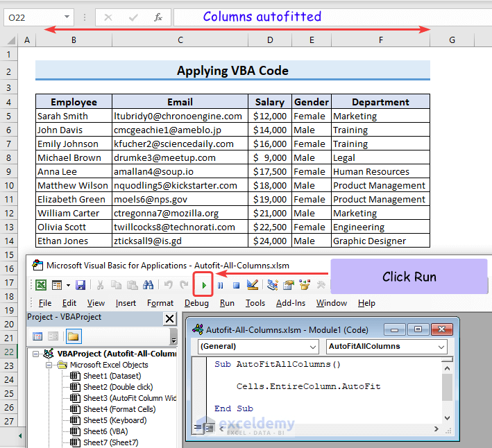
Task: Open the Run menu
Action: pos(227,303)
